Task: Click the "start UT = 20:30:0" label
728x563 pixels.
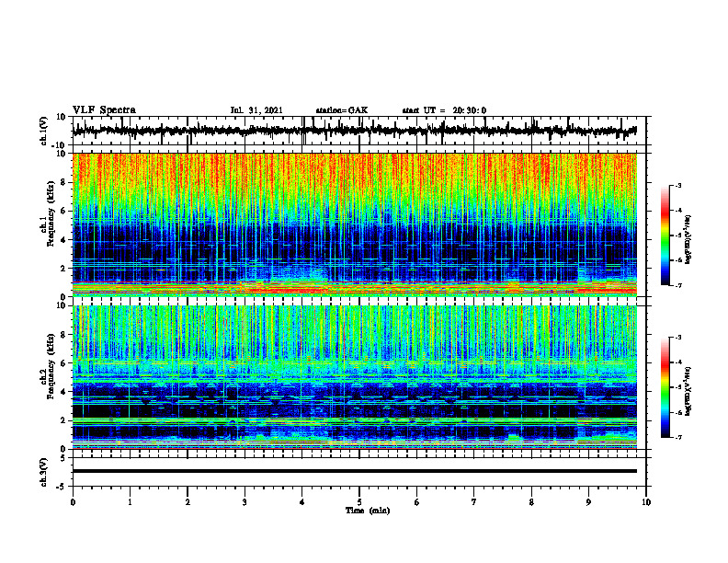Action: tap(444, 110)
